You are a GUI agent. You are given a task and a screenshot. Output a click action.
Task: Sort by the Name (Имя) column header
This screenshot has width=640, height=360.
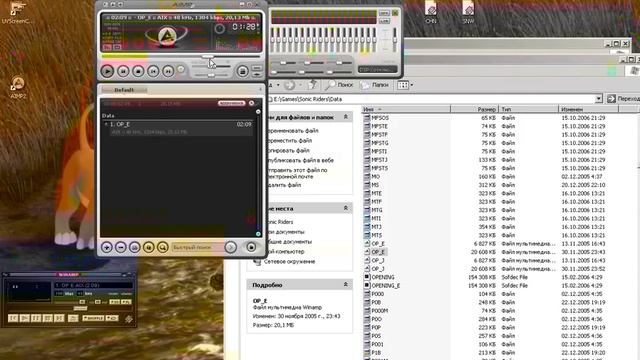(406, 109)
